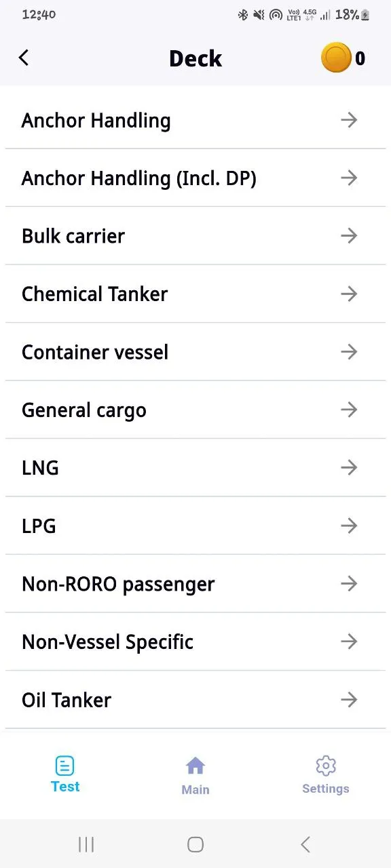This screenshot has height=868, width=391.
Task: Click the arrow beside Non-Vessel Specific
Action: point(349,642)
